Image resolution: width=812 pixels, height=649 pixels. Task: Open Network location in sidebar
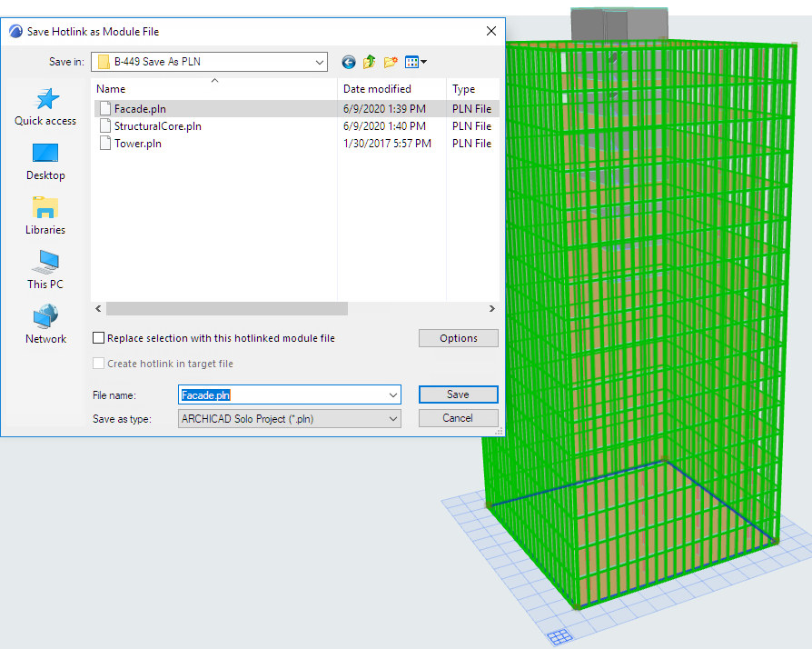[45, 325]
